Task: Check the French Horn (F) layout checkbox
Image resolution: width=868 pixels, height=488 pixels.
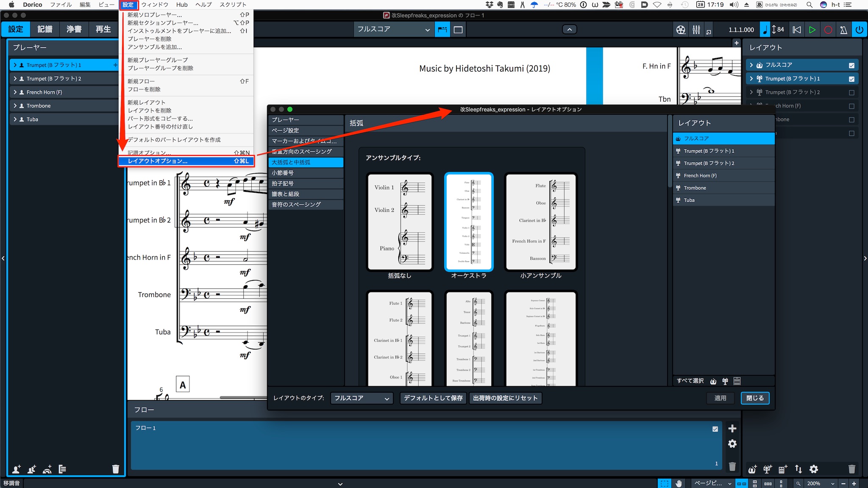Action: pyautogui.click(x=851, y=106)
